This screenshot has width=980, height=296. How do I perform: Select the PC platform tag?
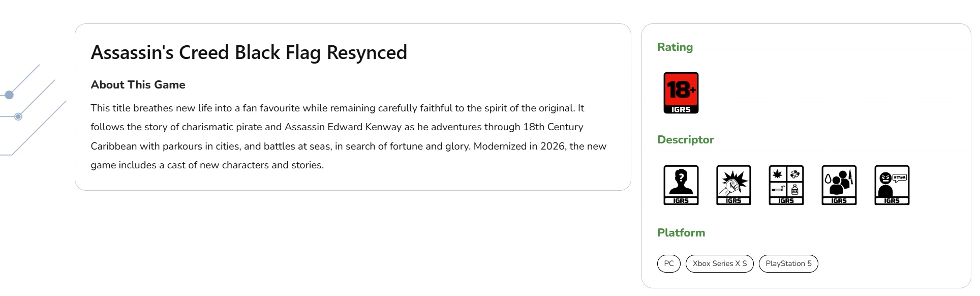tap(668, 263)
